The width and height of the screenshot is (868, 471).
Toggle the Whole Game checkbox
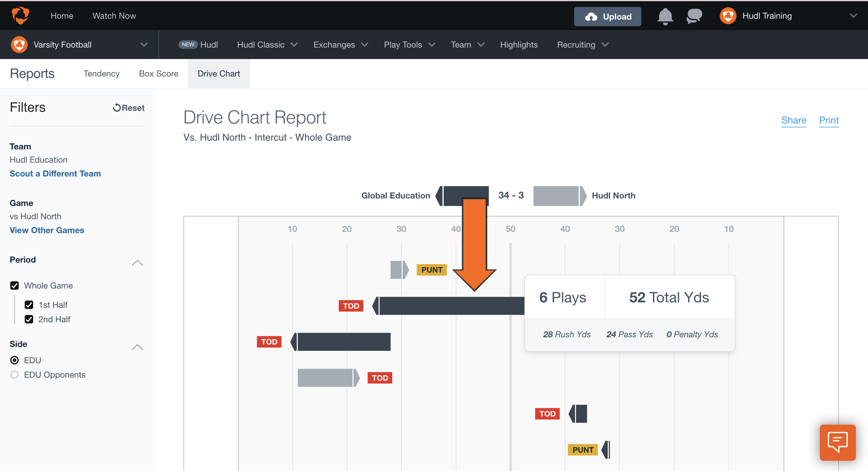[14, 285]
